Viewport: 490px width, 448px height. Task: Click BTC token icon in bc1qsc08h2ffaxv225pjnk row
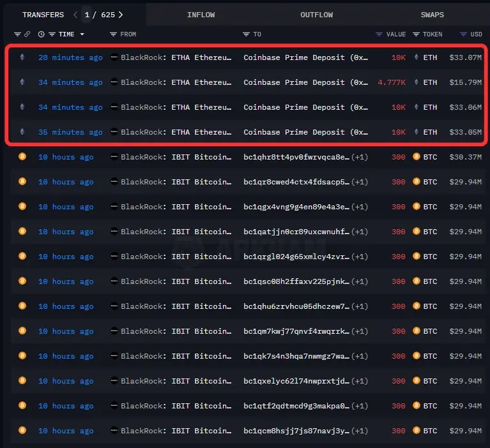pyautogui.click(x=417, y=281)
